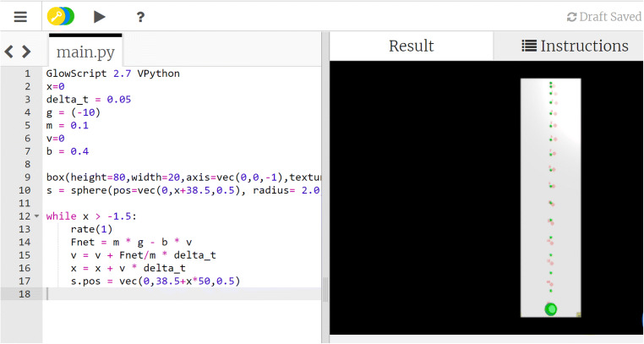Click the pane divider handle between editor and result
The image size is (644, 344).
point(325,291)
